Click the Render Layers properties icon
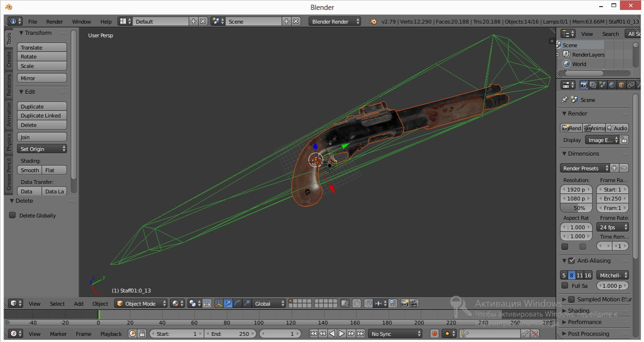 [x=593, y=85]
